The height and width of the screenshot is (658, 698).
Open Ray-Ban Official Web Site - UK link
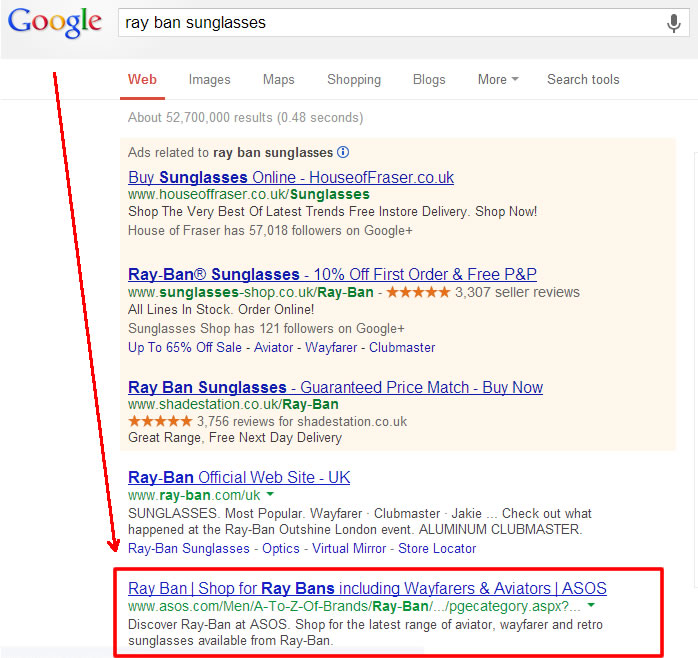coord(239,477)
